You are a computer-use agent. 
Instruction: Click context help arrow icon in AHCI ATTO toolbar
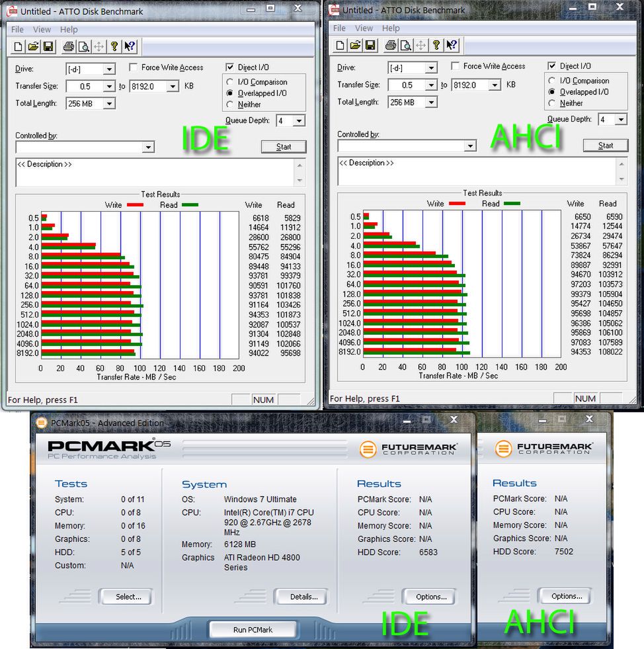(x=451, y=45)
